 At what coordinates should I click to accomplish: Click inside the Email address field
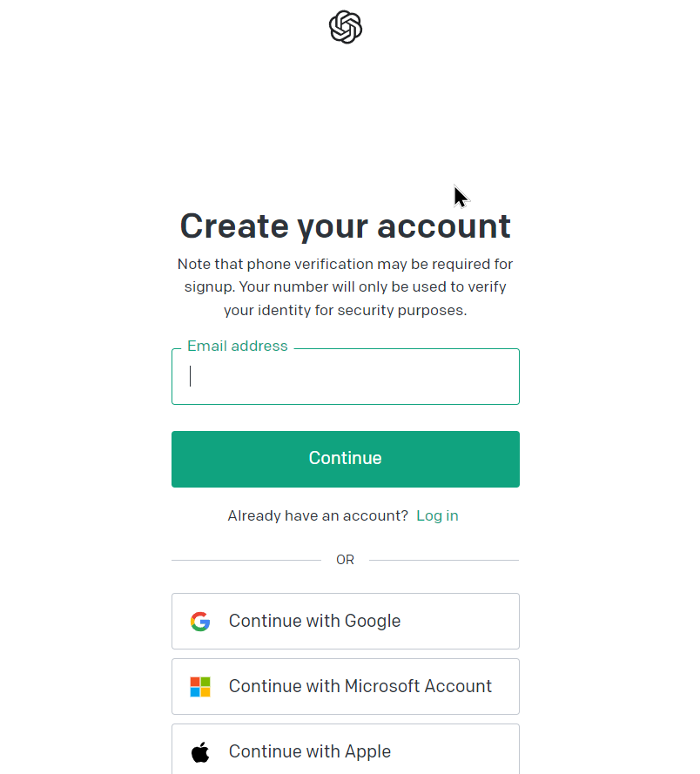345,376
